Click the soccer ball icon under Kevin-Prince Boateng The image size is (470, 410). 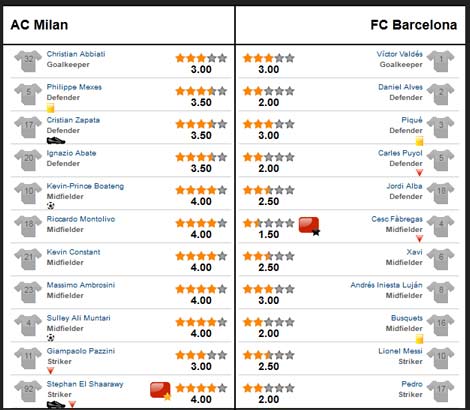(51, 206)
